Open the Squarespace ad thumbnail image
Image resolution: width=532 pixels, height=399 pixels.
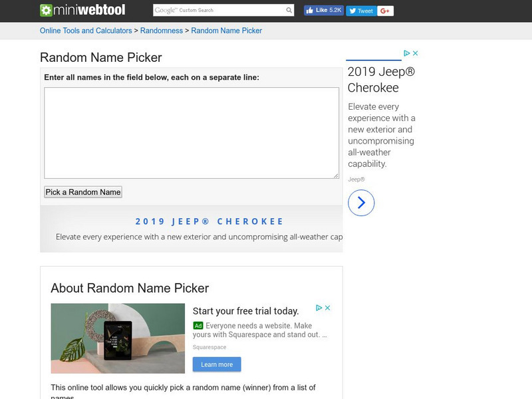point(118,338)
